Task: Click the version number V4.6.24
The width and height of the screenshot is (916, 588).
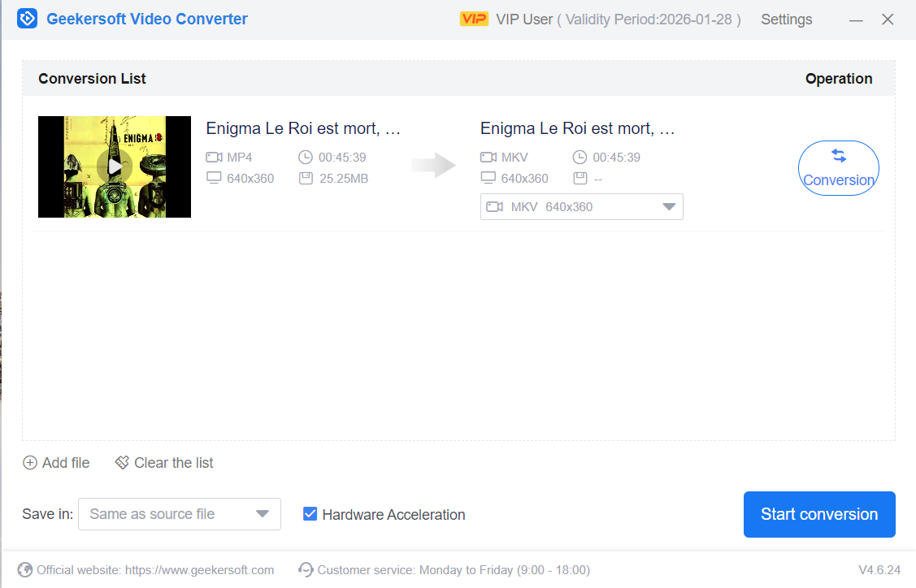Action: [879, 570]
